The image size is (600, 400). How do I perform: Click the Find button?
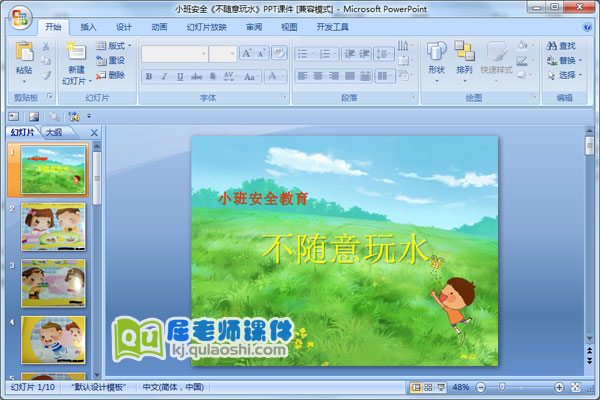point(561,46)
